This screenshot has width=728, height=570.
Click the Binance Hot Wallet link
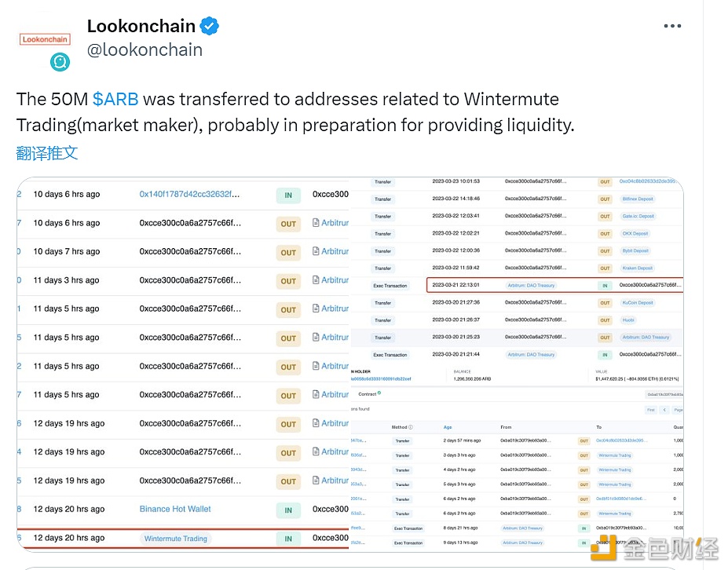click(175, 509)
